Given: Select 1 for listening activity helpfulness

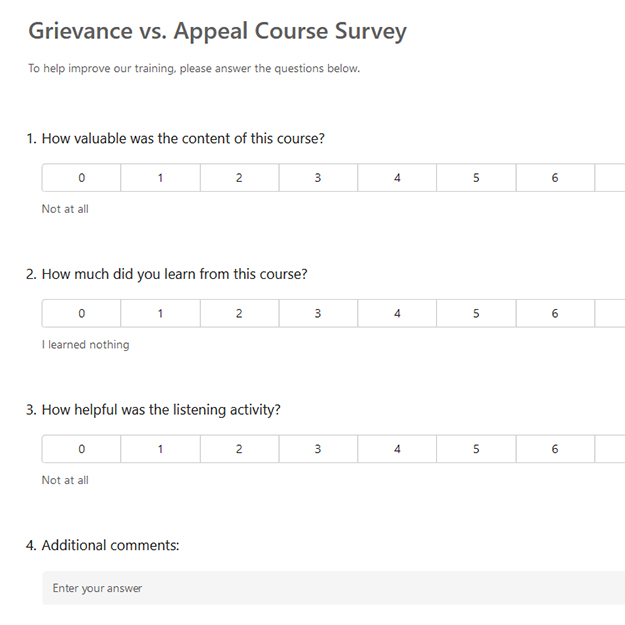Looking at the screenshot, I should (160, 449).
